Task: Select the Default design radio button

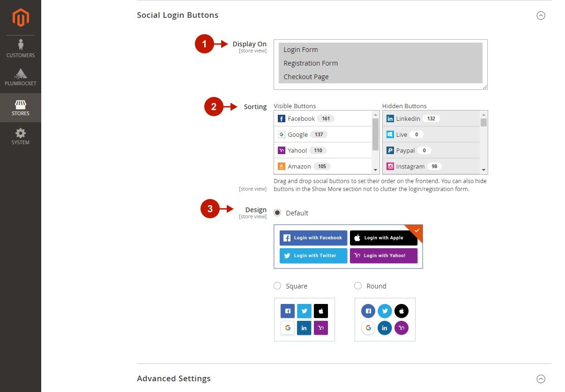Action: 277,213
